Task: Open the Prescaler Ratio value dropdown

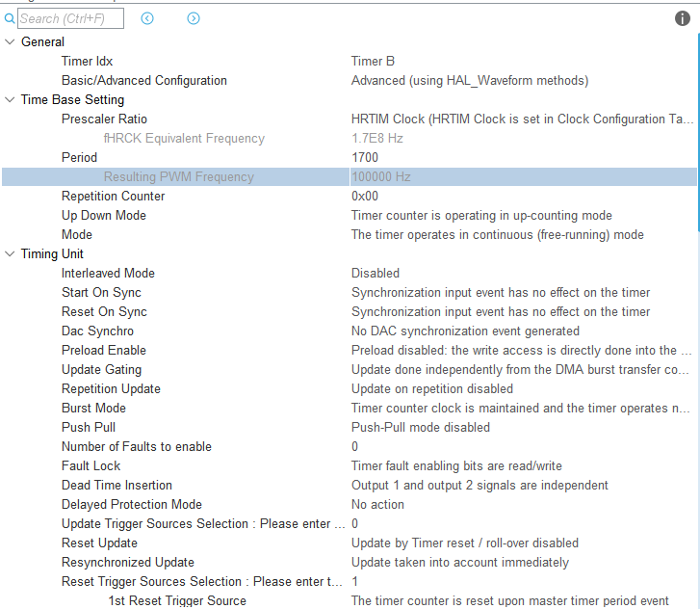Action: click(x=522, y=119)
